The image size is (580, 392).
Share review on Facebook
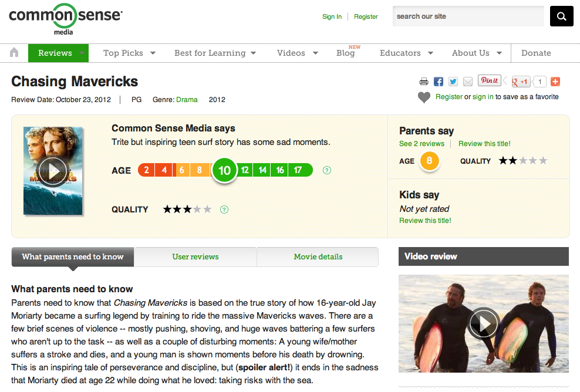tap(439, 82)
